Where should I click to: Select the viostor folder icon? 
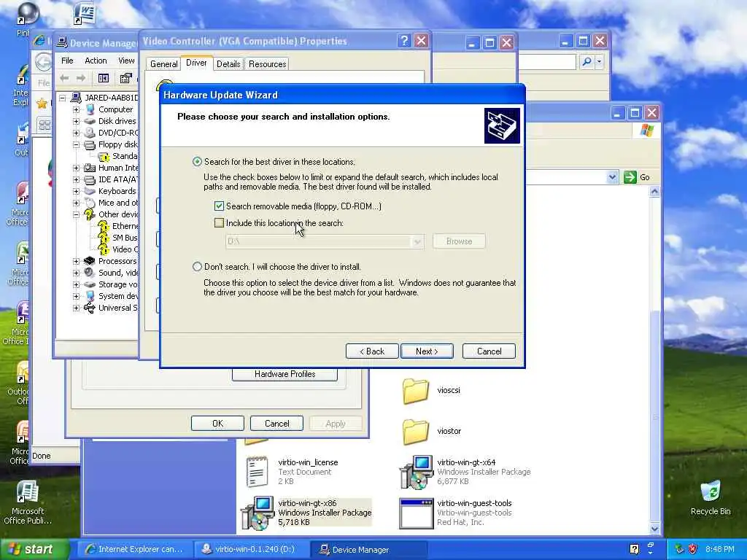click(415, 431)
